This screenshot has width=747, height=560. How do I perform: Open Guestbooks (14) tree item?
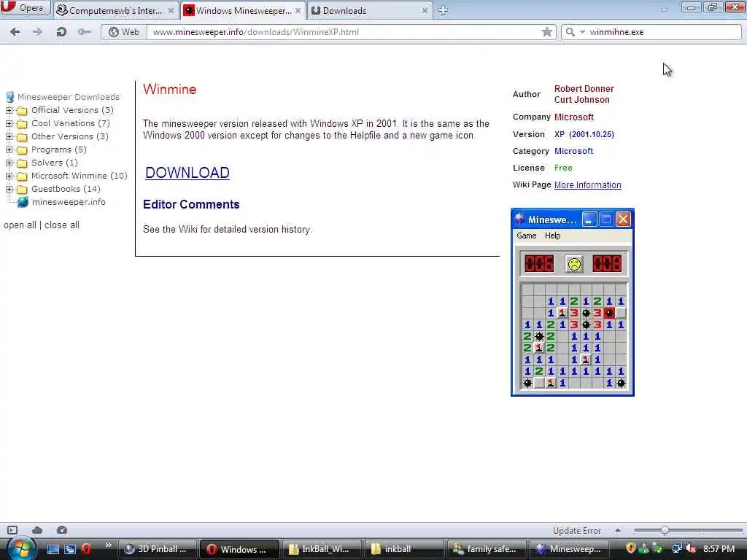[66, 189]
